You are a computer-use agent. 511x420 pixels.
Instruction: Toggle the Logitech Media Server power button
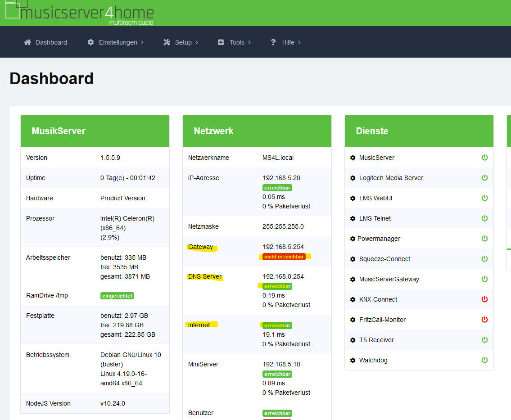(484, 177)
